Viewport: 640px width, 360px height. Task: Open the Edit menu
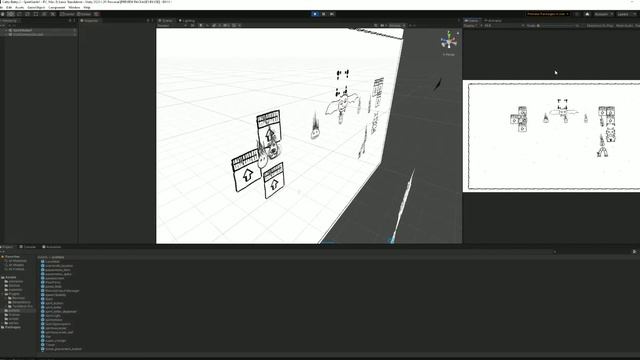tap(9, 7)
